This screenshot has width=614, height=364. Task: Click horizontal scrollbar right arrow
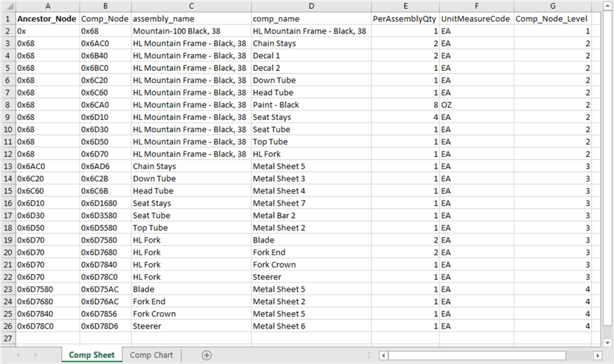pos(598,355)
